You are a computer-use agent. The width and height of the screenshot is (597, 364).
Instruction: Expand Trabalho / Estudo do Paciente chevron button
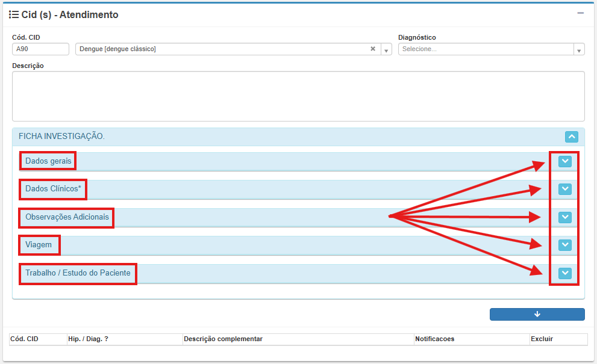point(564,273)
